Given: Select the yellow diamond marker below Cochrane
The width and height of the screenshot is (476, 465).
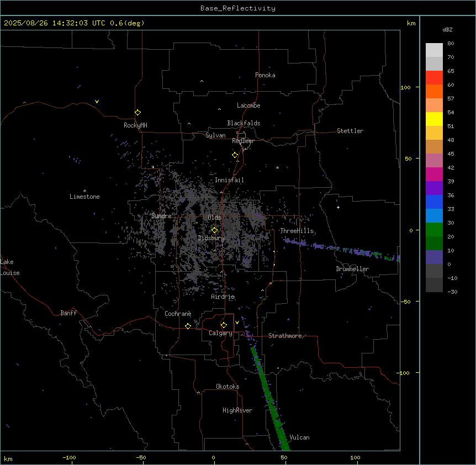Looking at the screenshot, I should pos(188,326).
